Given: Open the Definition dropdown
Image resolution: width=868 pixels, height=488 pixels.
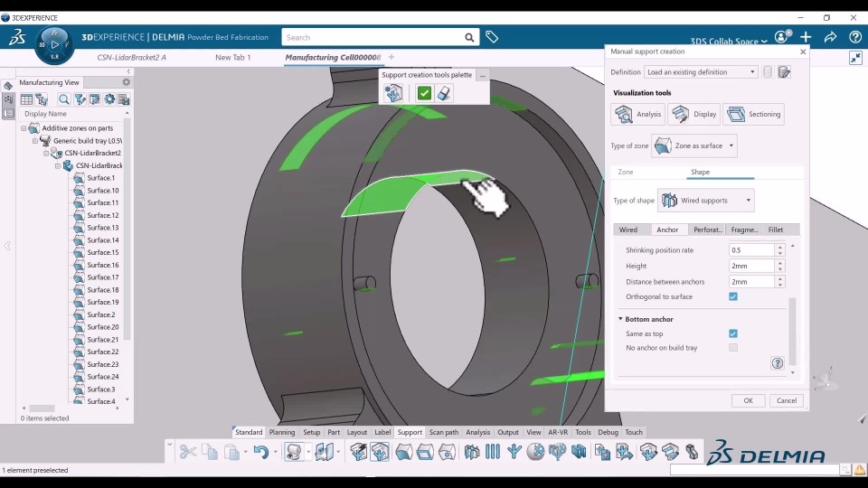Looking at the screenshot, I should click(700, 72).
